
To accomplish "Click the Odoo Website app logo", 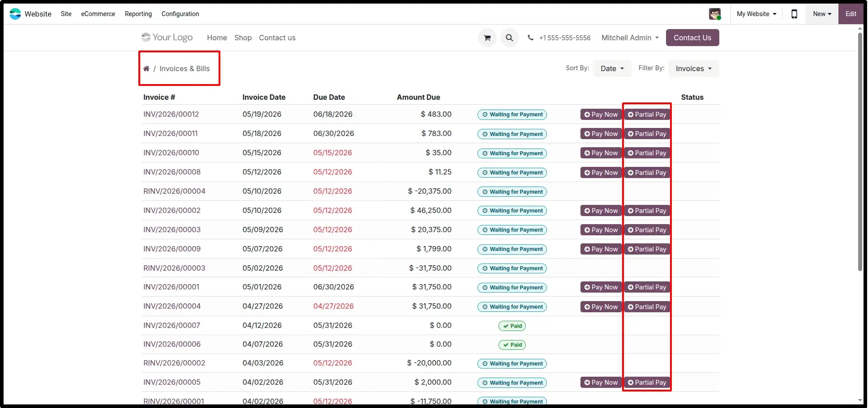I will pyautogui.click(x=15, y=14).
